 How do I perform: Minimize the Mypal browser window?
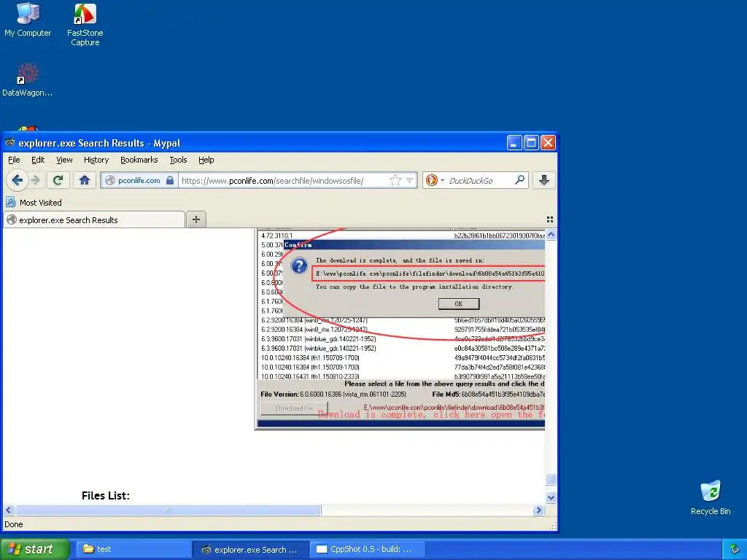coord(514,142)
